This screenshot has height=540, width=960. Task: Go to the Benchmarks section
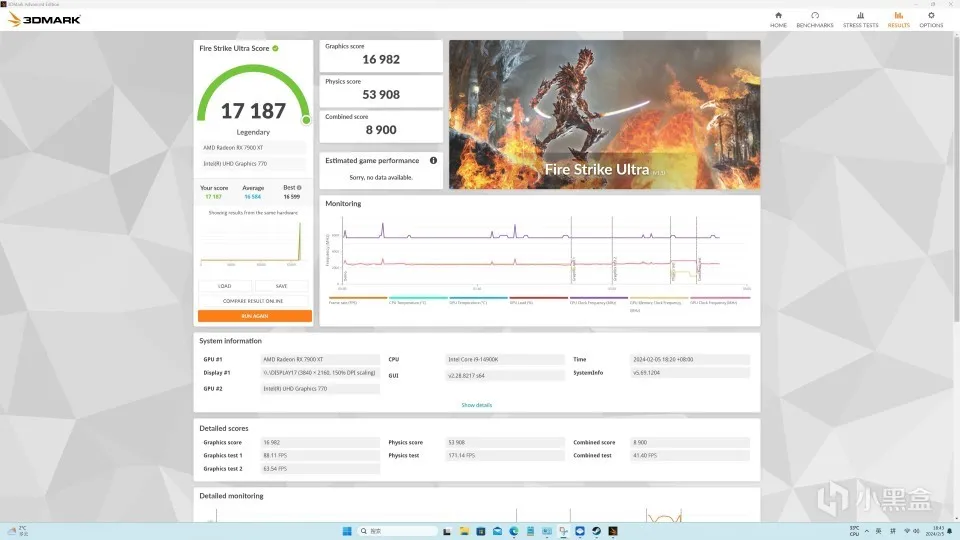pyautogui.click(x=814, y=20)
